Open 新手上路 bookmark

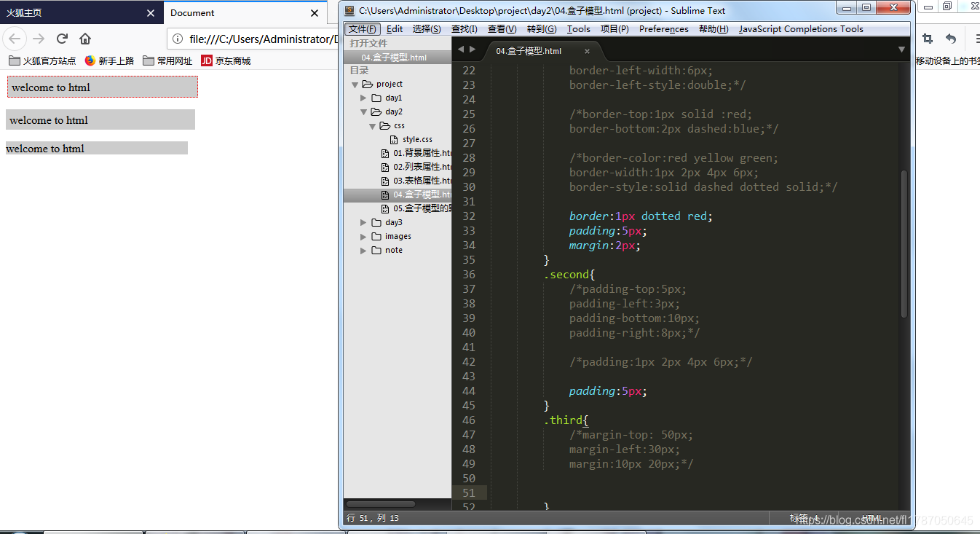[x=109, y=61]
